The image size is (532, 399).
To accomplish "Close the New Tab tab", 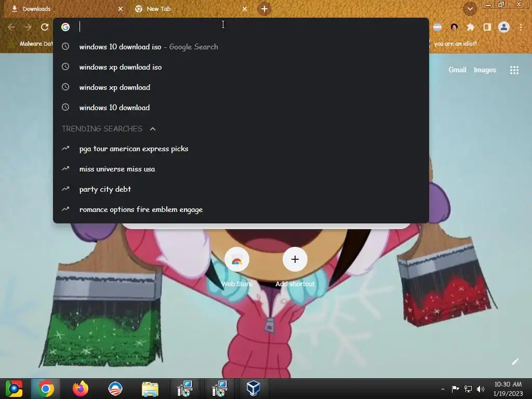I will click(245, 9).
